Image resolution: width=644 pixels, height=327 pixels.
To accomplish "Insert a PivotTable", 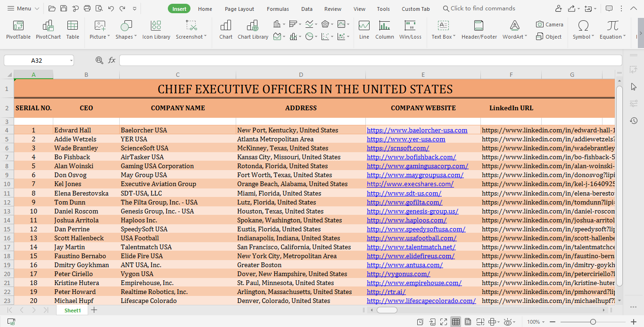I will click(x=18, y=30).
